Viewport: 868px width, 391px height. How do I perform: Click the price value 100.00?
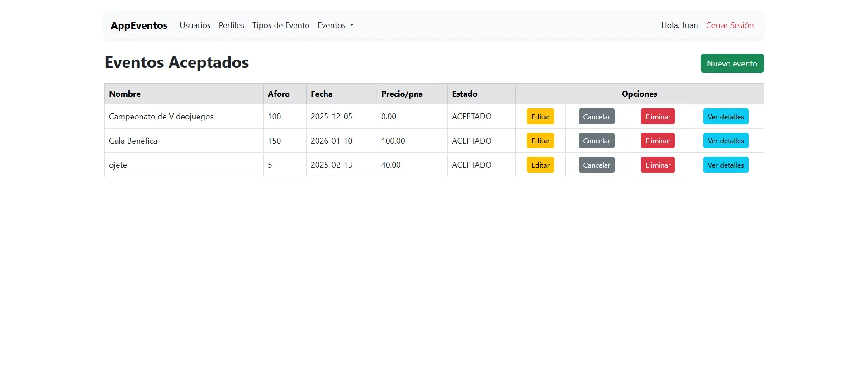click(x=393, y=141)
